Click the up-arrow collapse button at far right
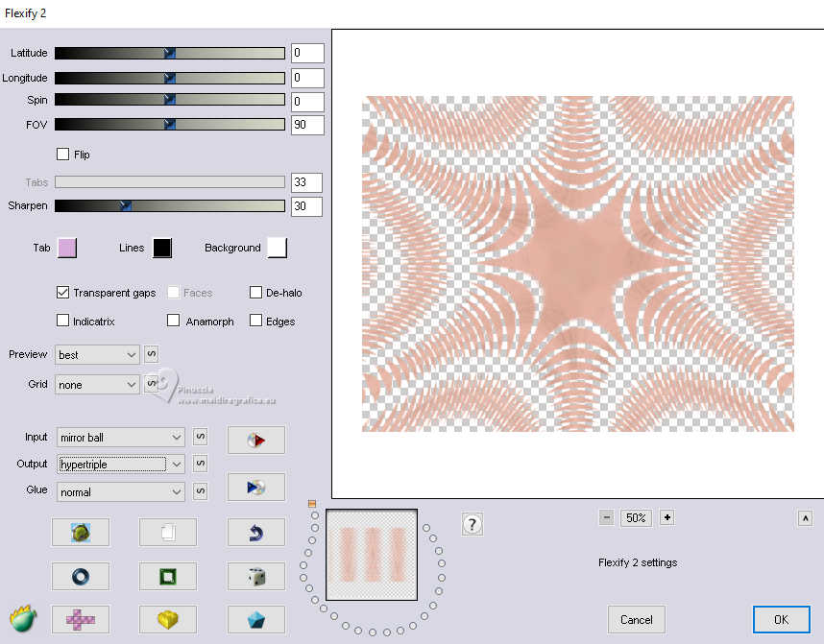This screenshot has width=824, height=644. [805, 519]
